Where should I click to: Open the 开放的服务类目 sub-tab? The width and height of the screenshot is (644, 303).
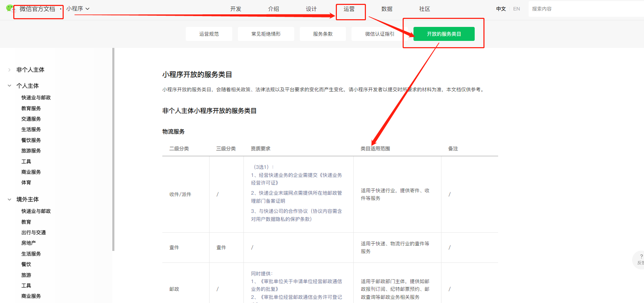[444, 34]
